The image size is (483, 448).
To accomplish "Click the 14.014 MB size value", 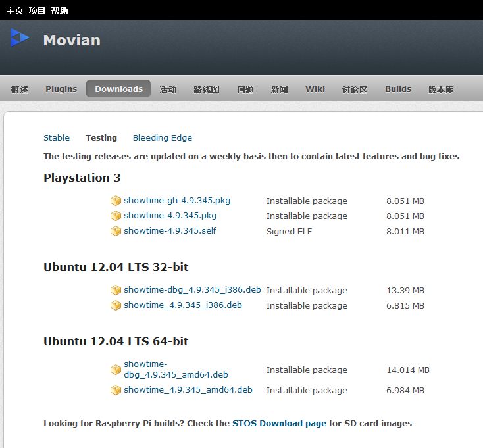I will [x=408, y=370].
